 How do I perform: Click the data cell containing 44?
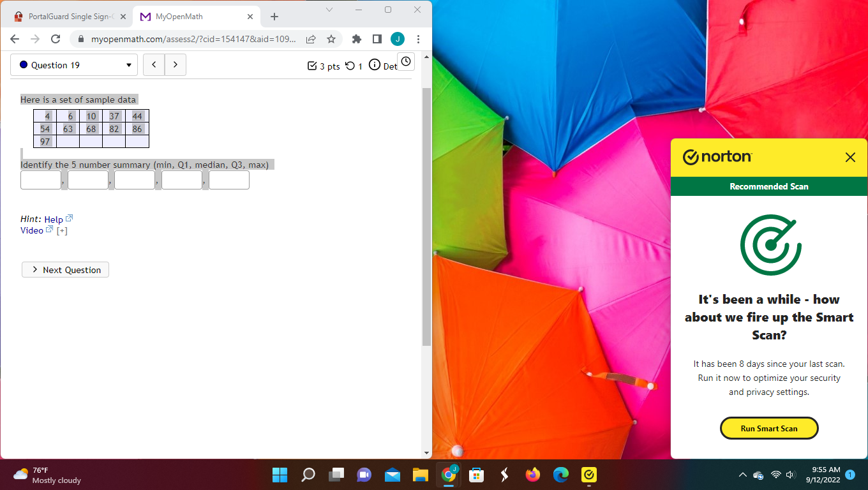click(137, 116)
